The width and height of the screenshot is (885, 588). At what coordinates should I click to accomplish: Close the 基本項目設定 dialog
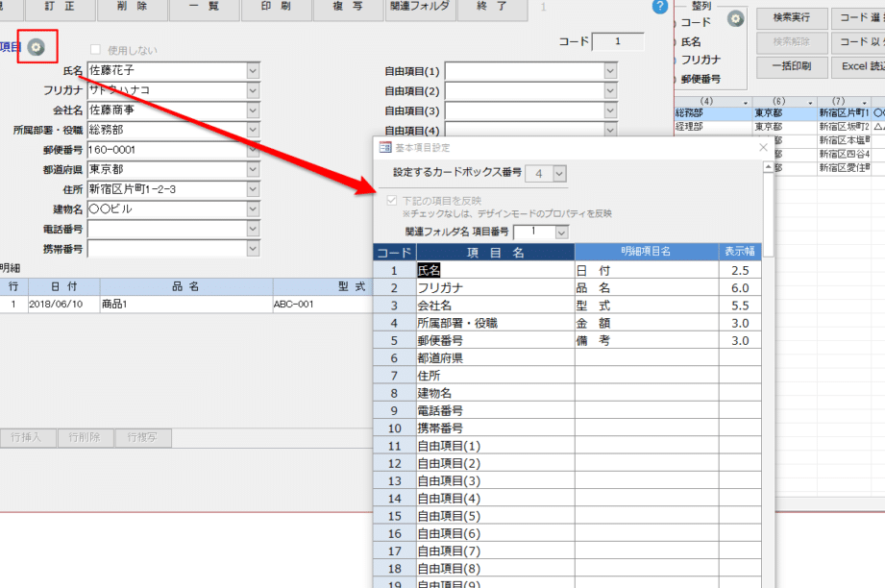[764, 147]
